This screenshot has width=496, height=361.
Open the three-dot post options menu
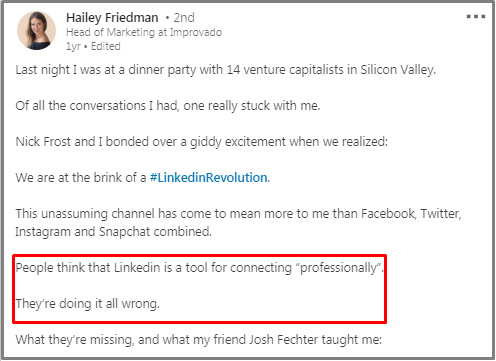pos(476,16)
